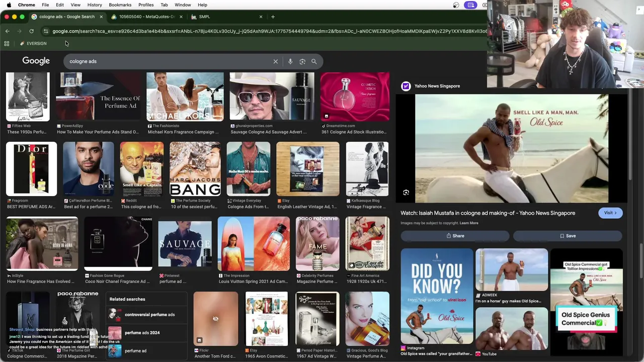The image size is (644, 362).
Task: Open the English Leather Vintage Ad image
Action: (307, 169)
